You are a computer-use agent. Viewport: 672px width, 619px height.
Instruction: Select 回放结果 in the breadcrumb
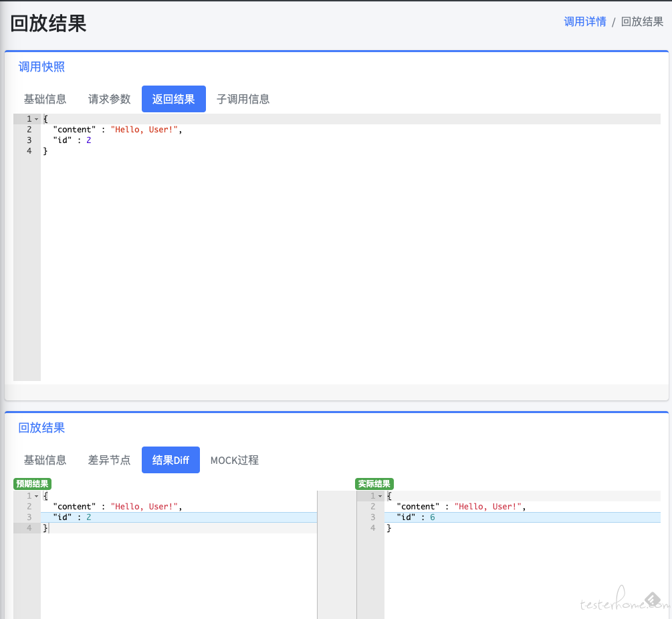tap(641, 21)
